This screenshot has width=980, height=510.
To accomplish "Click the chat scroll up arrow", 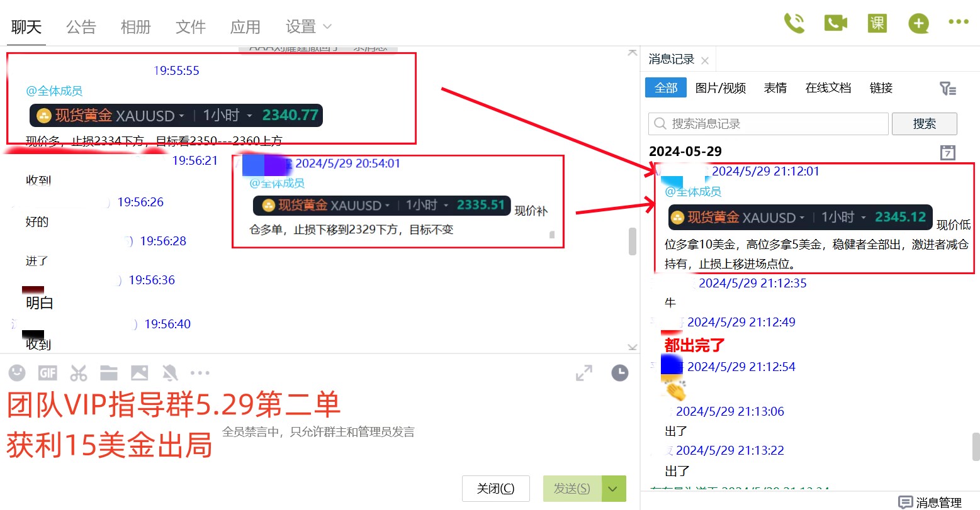I will 633,53.
